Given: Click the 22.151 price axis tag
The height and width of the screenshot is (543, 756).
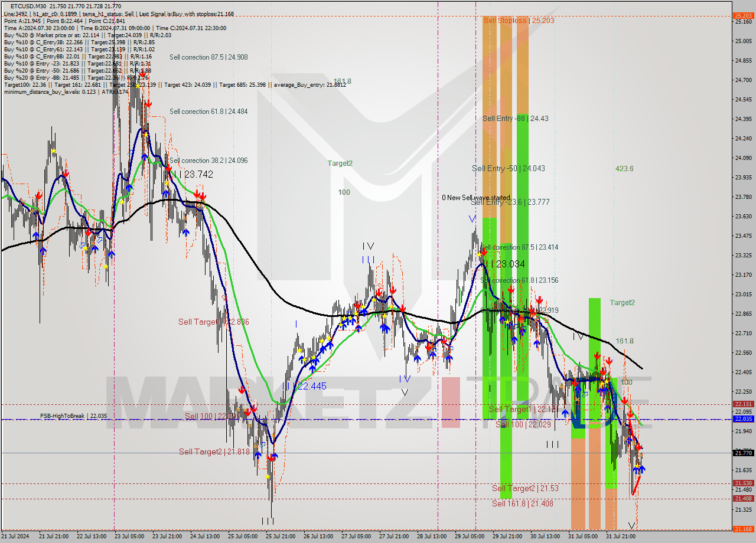Looking at the screenshot, I should [742, 404].
